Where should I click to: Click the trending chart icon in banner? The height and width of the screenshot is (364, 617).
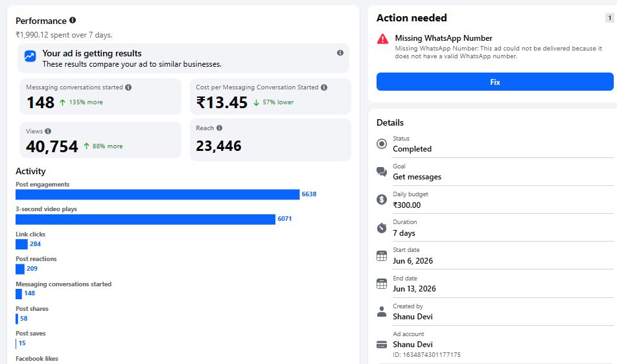pyautogui.click(x=30, y=56)
